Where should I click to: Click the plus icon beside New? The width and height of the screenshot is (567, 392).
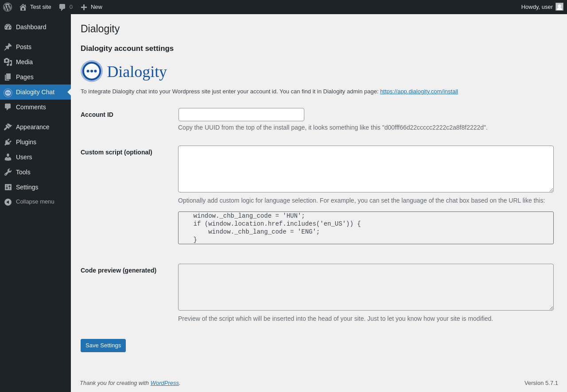[84, 7]
